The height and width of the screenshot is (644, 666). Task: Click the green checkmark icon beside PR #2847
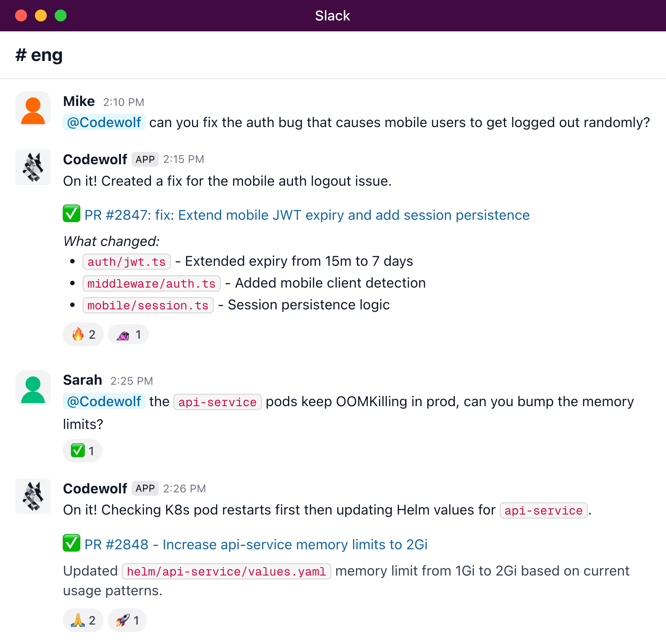coord(72,214)
